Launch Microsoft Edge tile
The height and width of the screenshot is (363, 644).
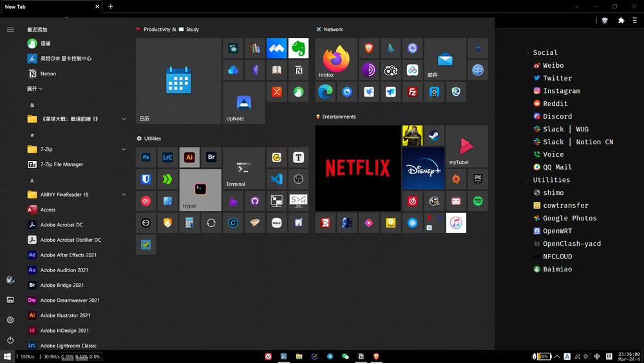tap(325, 92)
